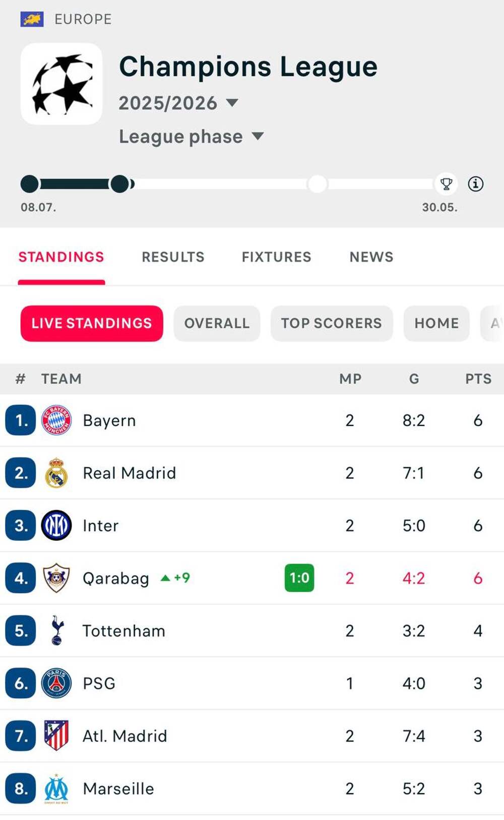Viewport: 504px width, 820px height.
Task: Expand the 2025/2026 season dropdown
Action: [178, 103]
